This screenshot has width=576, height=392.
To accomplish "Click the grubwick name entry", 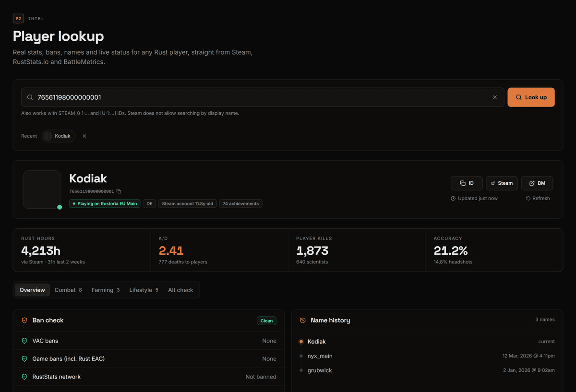I will (x=320, y=370).
